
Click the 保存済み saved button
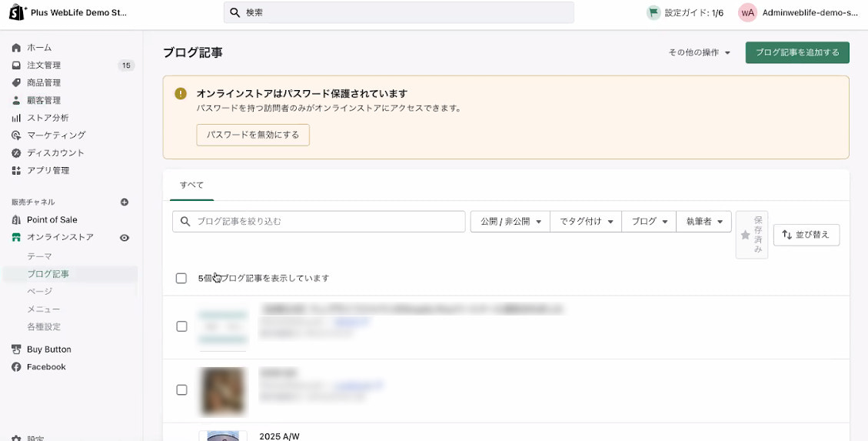752,235
